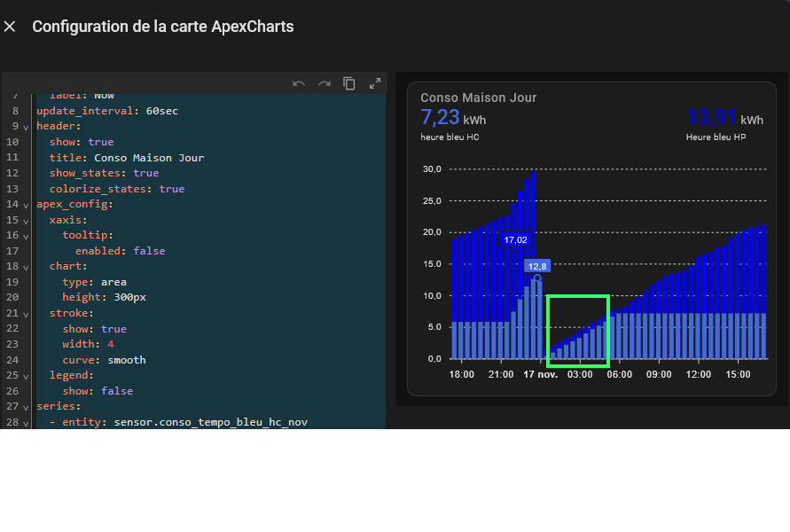Fold the stroke block on line 21
790x532 pixels.
pos(26,314)
